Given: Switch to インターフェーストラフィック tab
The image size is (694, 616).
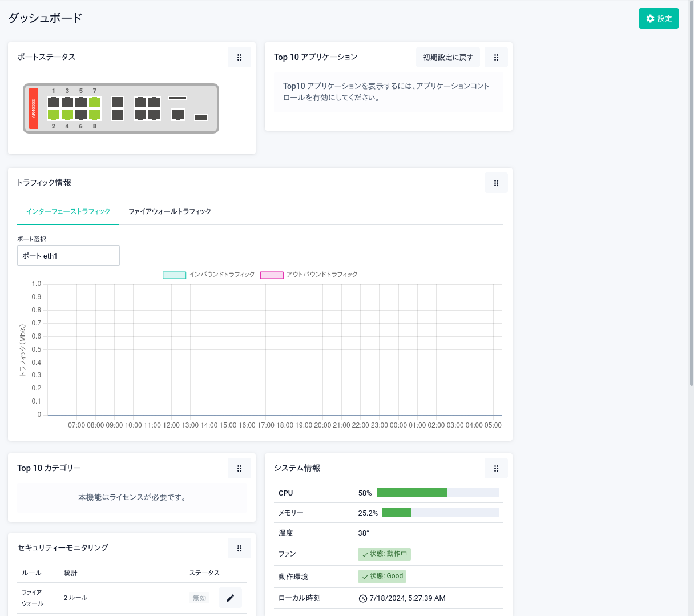Looking at the screenshot, I should [68, 211].
